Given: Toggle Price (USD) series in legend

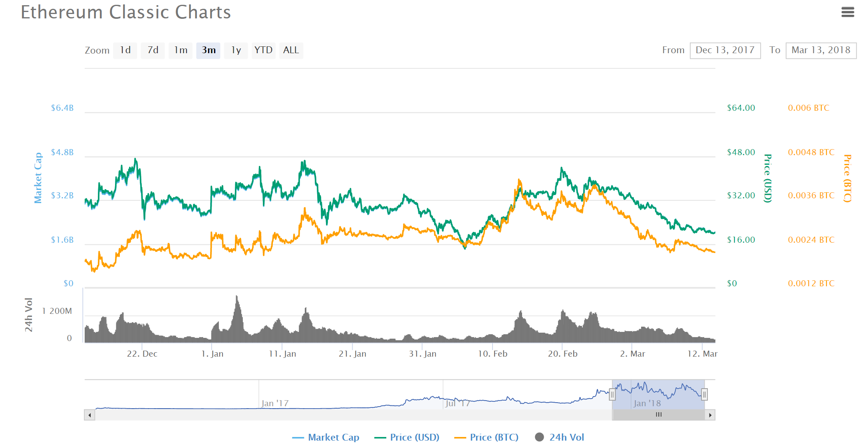Looking at the screenshot, I should [407, 437].
